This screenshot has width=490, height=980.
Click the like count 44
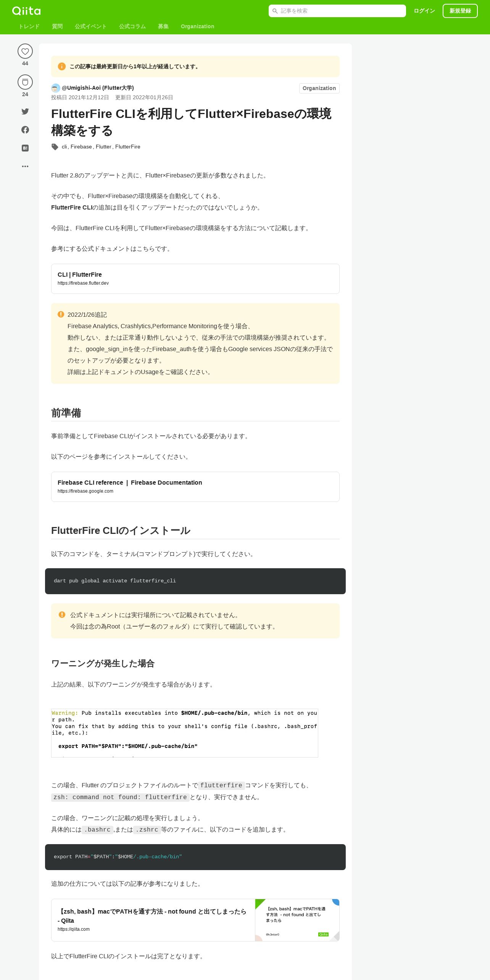pos(25,63)
